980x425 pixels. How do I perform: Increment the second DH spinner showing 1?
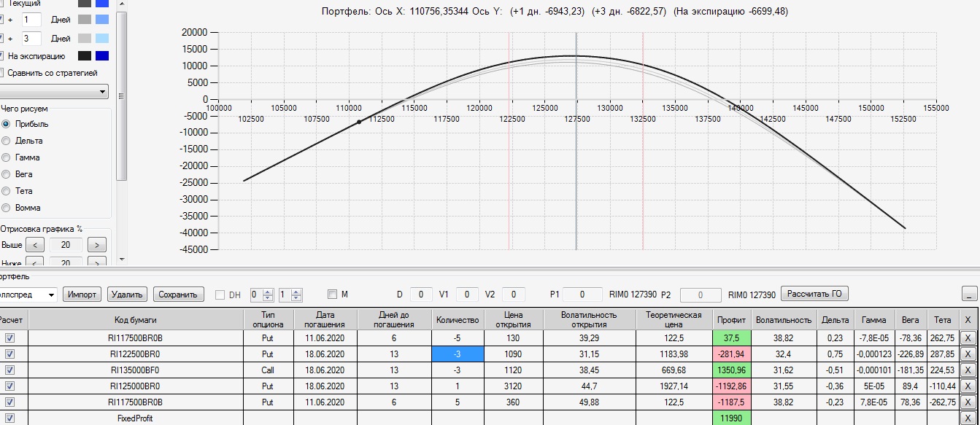pyautogui.click(x=296, y=292)
